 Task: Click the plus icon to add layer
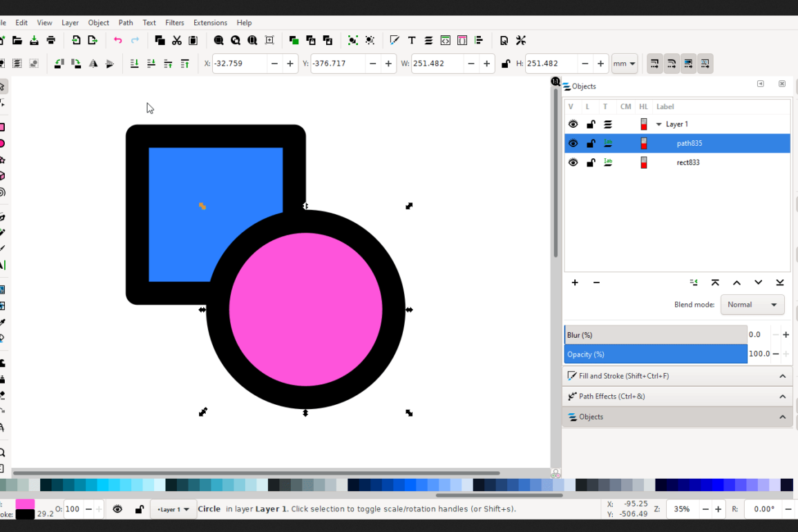tap(575, 283)
